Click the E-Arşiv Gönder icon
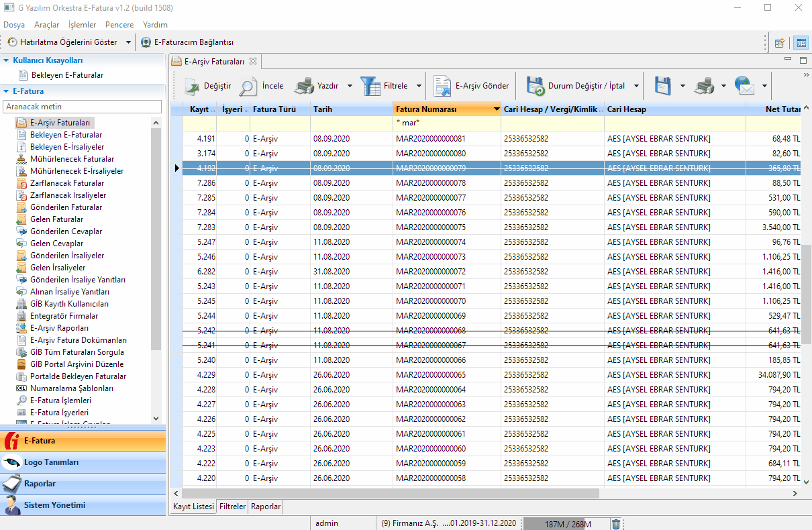The image size is (812, 530). 442,87
